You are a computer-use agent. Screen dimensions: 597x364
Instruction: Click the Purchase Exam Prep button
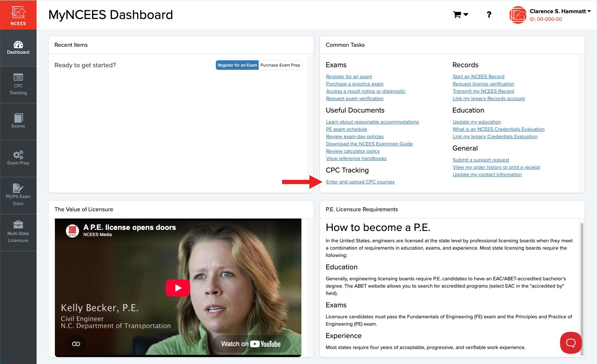coord(280,65)
